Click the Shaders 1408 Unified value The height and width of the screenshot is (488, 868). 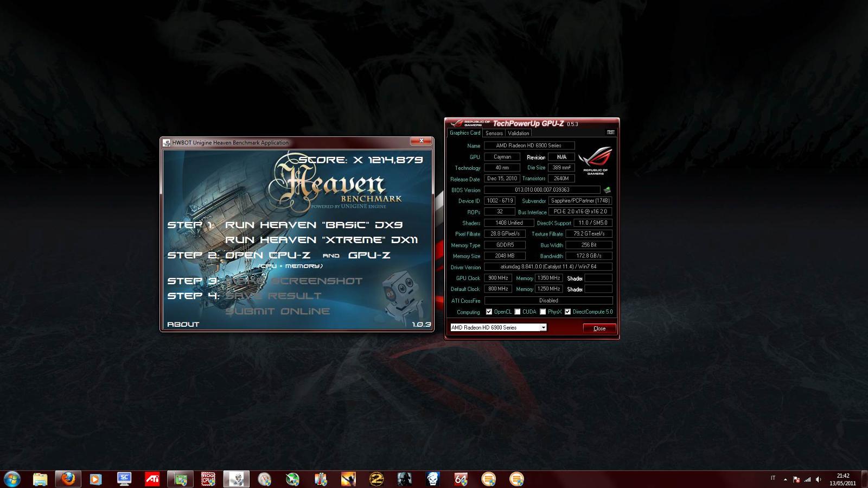coord(509,223)
